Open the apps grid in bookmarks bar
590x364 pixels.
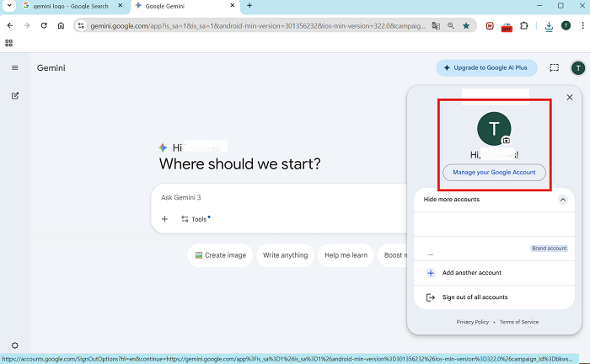[8, 43]
